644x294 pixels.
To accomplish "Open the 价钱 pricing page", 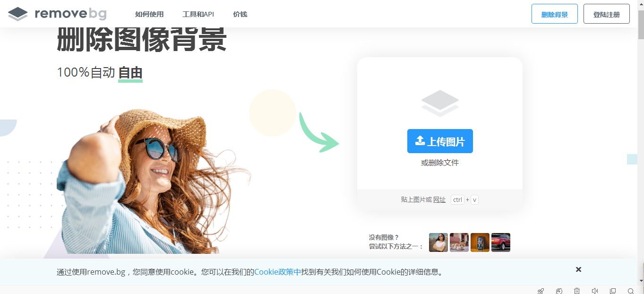I will click(x=240, y=14).
